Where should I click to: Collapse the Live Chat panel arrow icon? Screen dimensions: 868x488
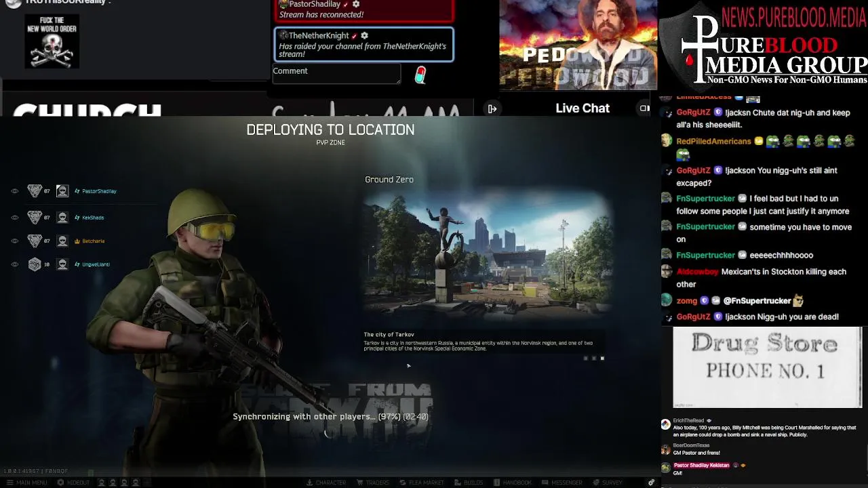coord(492,108)
